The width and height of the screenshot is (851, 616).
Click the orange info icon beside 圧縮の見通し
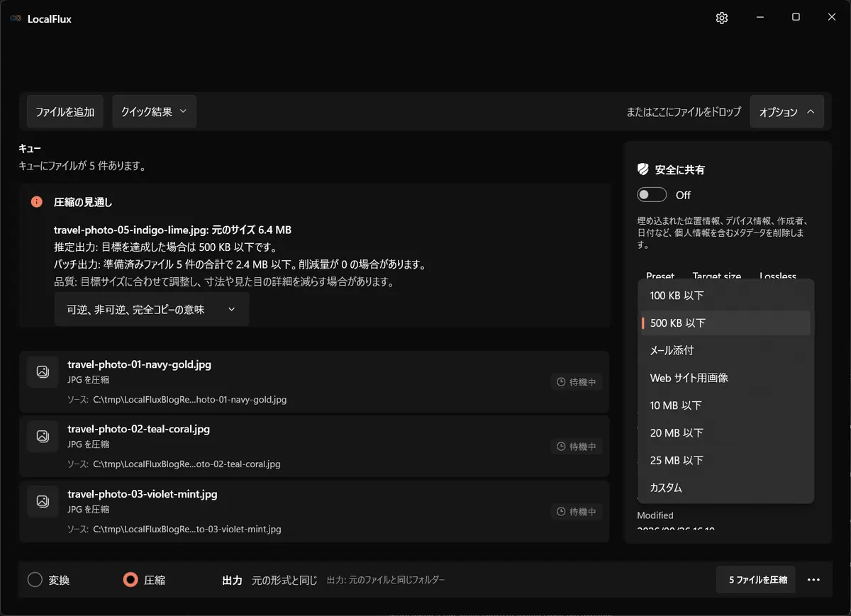click(37, 202)
